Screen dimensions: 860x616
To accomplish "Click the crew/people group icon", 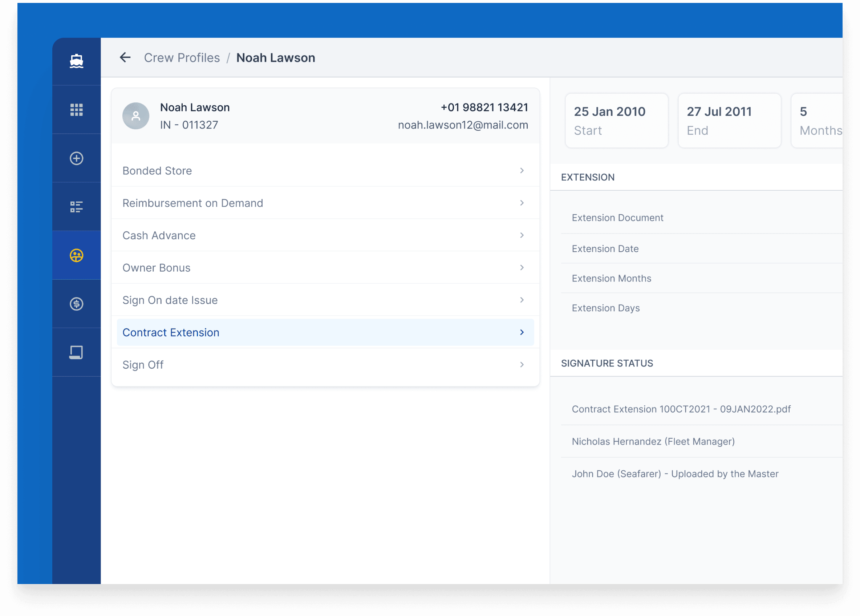I will pos(77,255).
